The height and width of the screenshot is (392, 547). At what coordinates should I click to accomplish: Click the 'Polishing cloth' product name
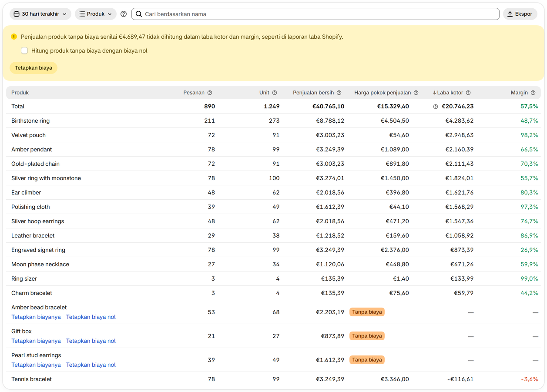click(x=30, y=207)
